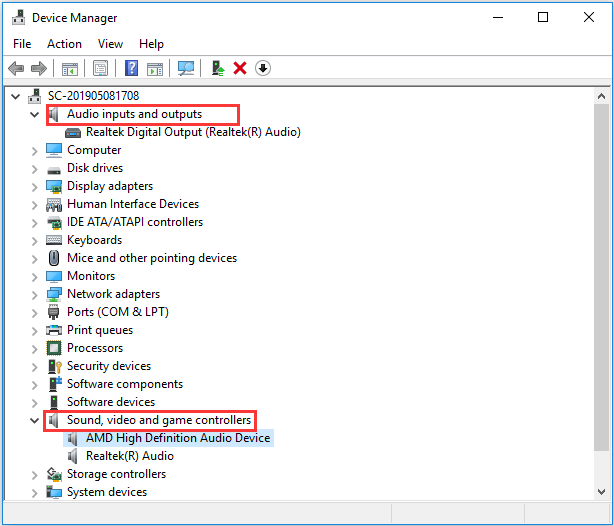614x526 pixels.
Task: Close the Device Manager window
Action: 589,18
